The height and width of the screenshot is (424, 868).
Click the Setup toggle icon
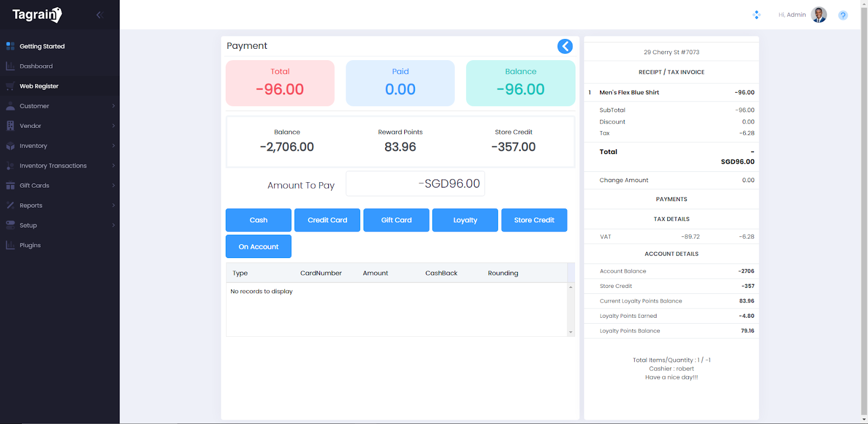point(10,225)
